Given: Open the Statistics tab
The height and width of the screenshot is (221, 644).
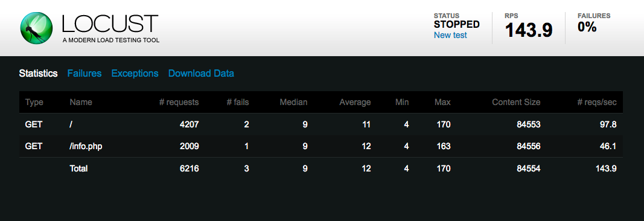Looking at the screenshot, I should (38, 74).
